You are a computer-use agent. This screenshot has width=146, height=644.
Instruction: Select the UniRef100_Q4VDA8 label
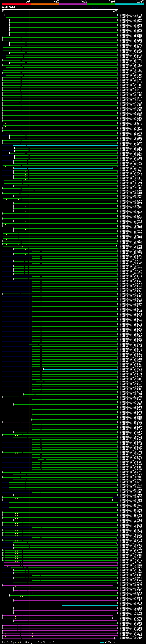tap(131, 77)
